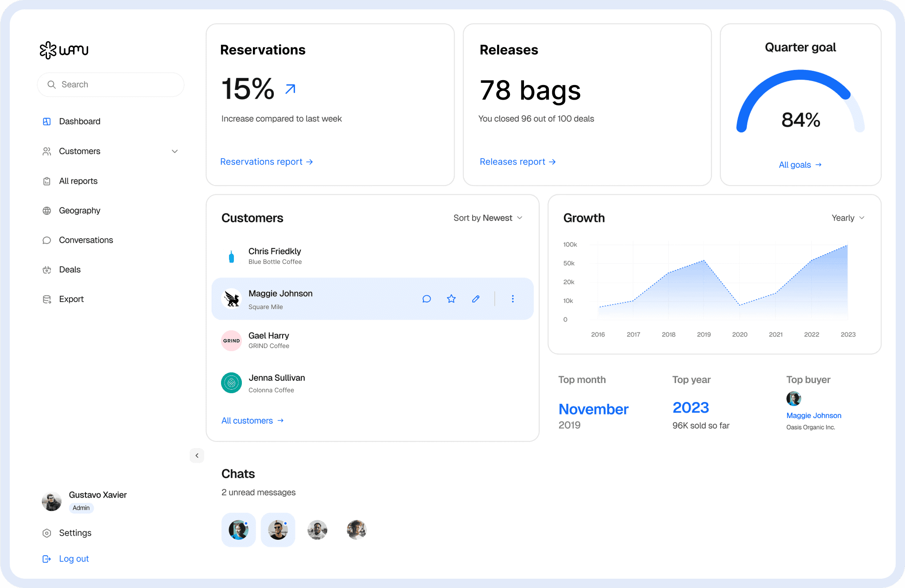The width and height of the screenshot is (905, 588).
Task: Click Gustavo Xavier's profile picture
Action: [x=52, y=501]
